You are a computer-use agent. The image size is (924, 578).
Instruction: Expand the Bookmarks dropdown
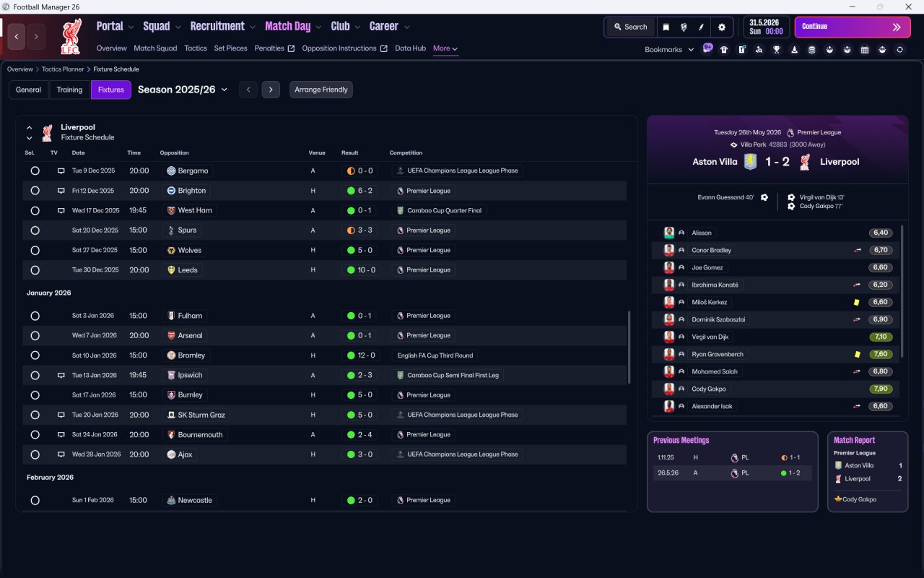(669, 50)
